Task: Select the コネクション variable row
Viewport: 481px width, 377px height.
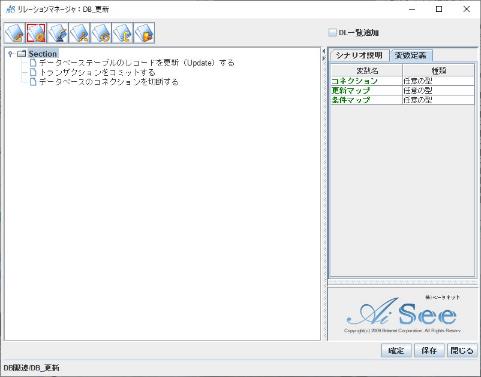Action: click(402, 81)
